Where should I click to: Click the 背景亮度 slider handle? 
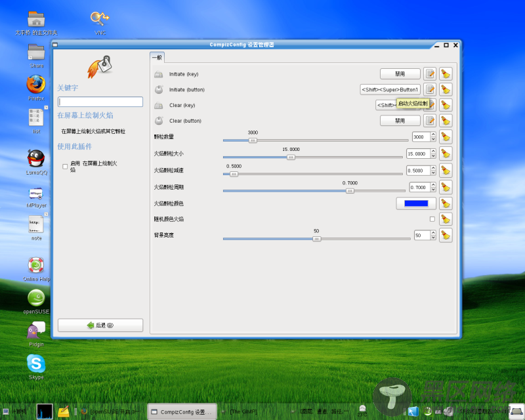pos(316,239)
